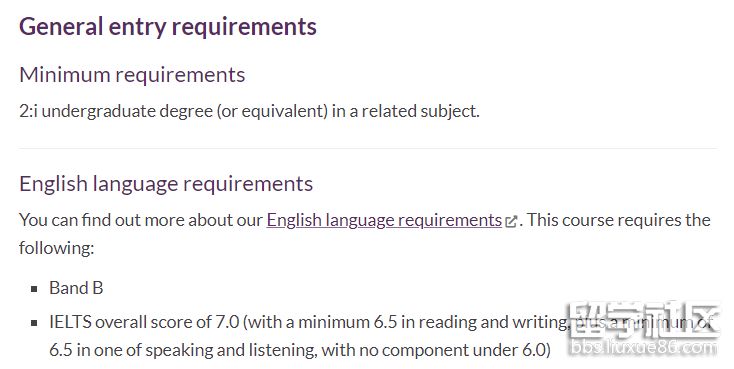Click the square bullet beside Band B
This screenshot has height=369, width=734.
34,289
